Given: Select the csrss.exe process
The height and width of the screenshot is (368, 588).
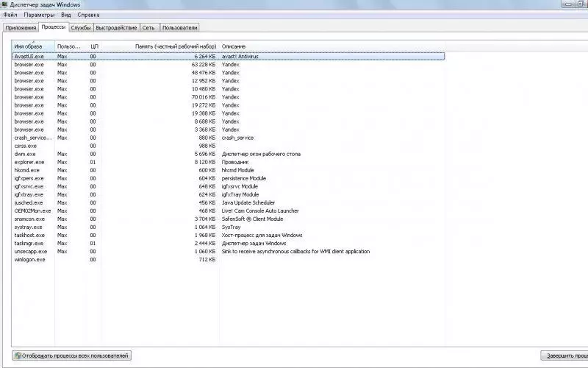Looking at the screenshot, I should coord(228,146).
